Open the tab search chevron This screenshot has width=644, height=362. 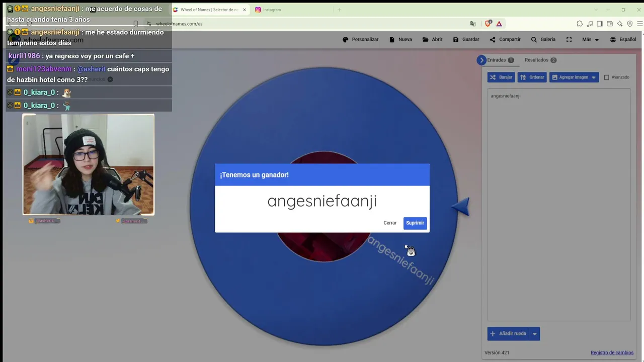(x=596, y=10)
